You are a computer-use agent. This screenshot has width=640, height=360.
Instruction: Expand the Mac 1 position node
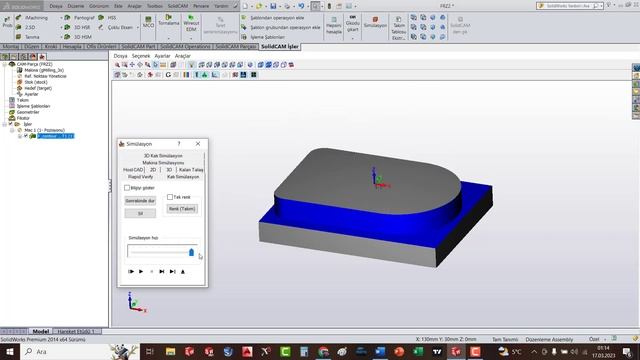(12, 130)
